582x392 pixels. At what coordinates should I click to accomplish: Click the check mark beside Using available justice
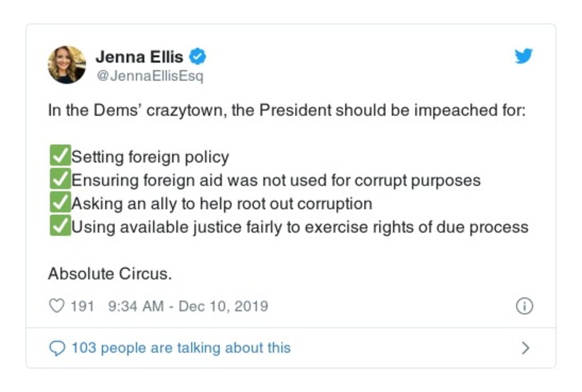click(58, 227)
